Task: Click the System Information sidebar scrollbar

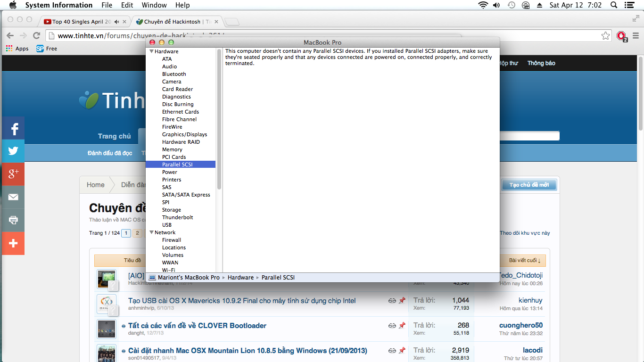Action: (219, 119)
